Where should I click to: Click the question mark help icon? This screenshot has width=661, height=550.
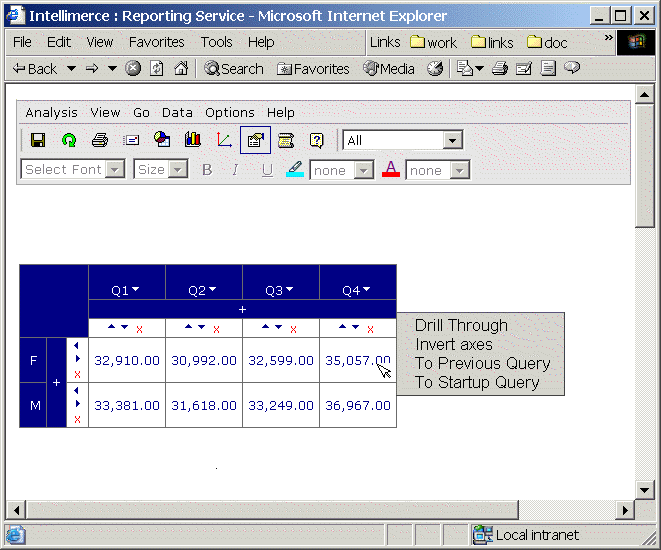point(317,140)
